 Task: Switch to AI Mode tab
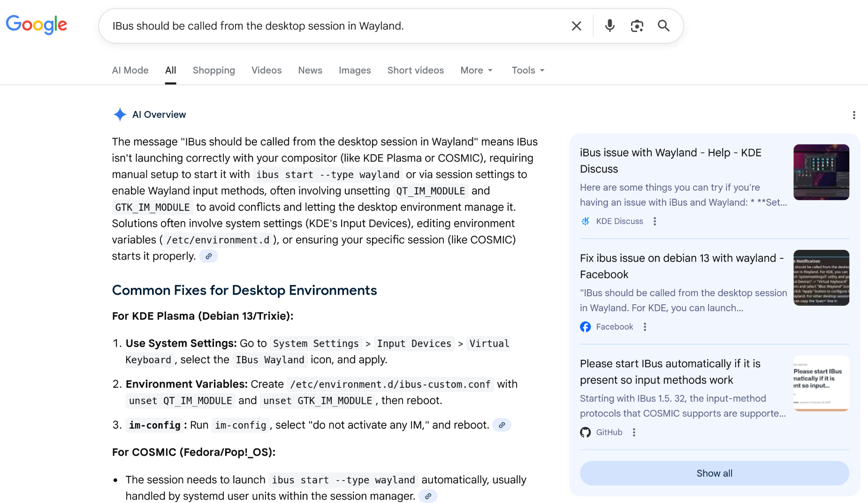[x=130, y=70]
